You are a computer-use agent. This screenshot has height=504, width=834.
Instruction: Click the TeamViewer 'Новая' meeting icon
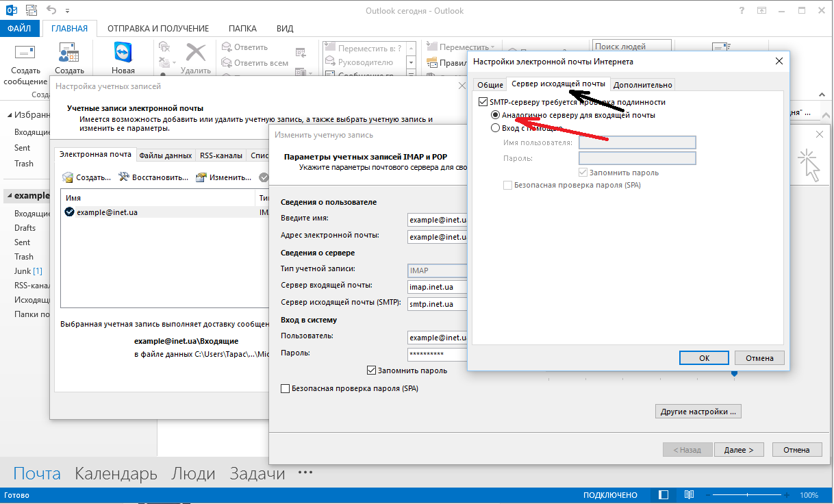(123, 53)
